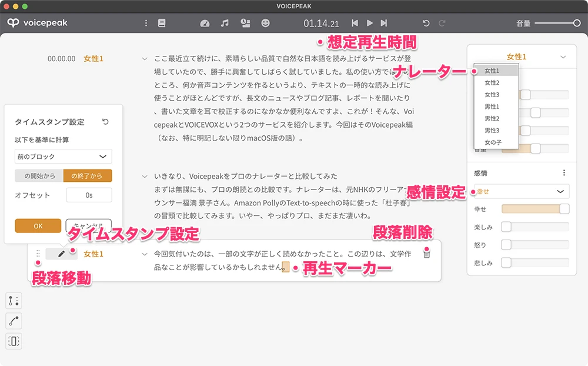Select the の開始から toggle option

[x=39, y=175]
